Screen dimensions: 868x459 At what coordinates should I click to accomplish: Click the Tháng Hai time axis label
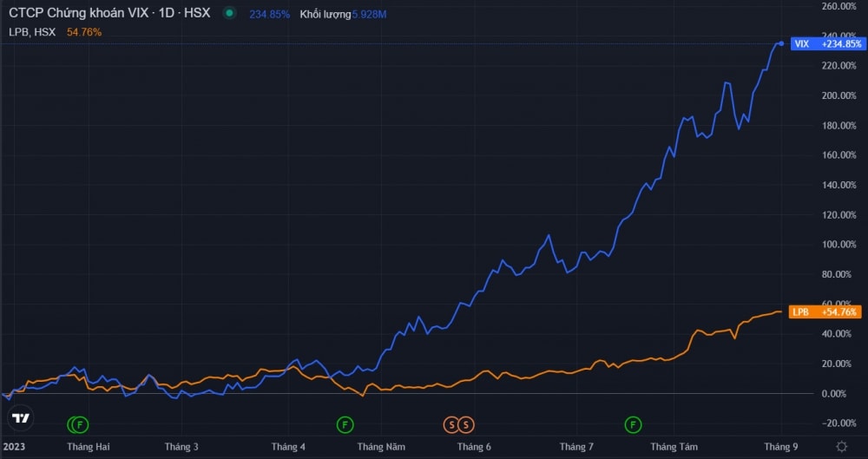(x=89, y=447)
